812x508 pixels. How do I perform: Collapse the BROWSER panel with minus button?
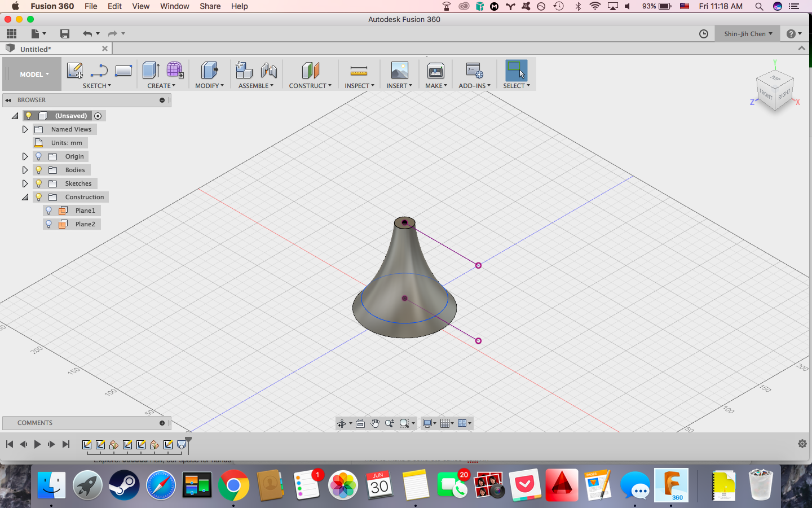[162, 100]
